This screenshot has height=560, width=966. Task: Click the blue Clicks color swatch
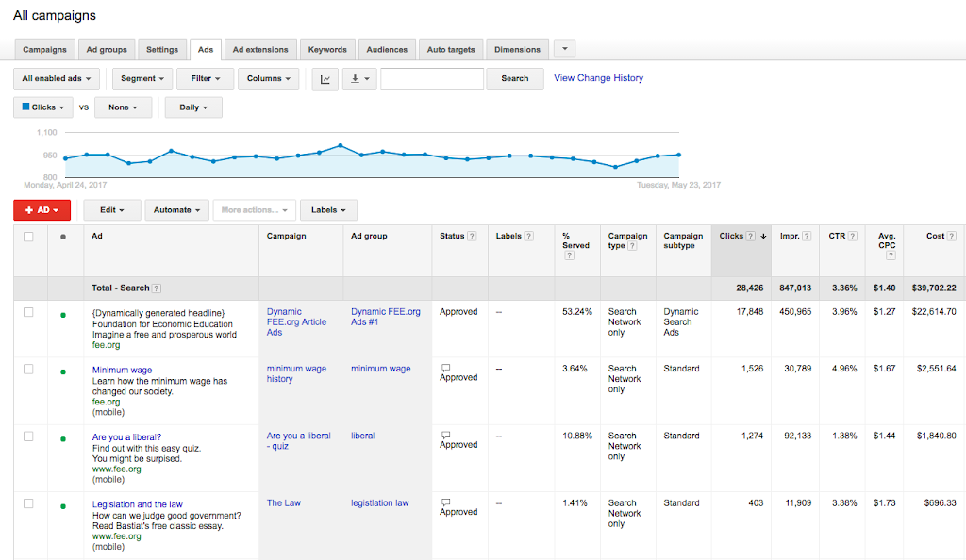click(25, 107)
